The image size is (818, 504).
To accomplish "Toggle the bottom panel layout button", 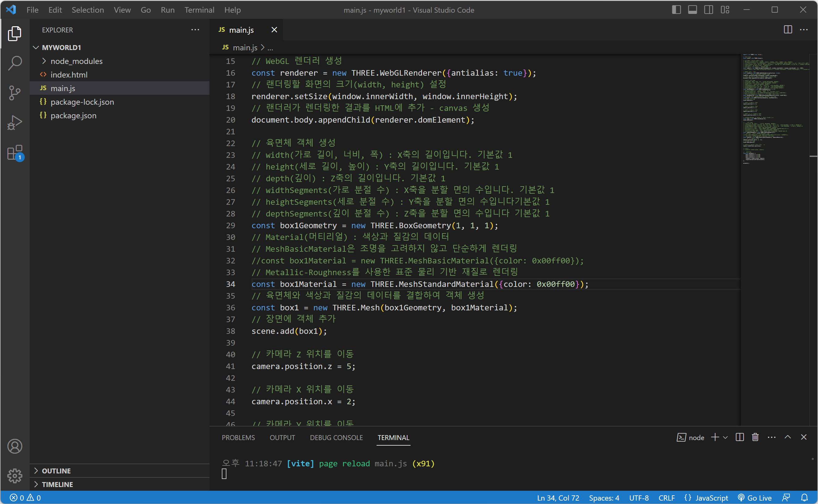I will tap(692, 10).
